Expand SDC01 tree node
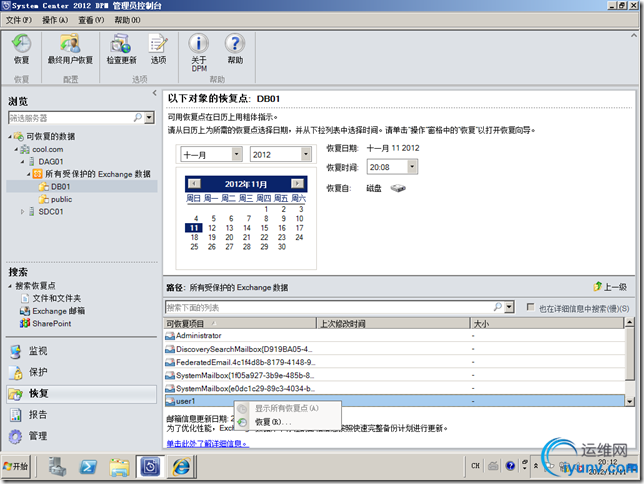644x484 pixels. [x=22, y=212]
